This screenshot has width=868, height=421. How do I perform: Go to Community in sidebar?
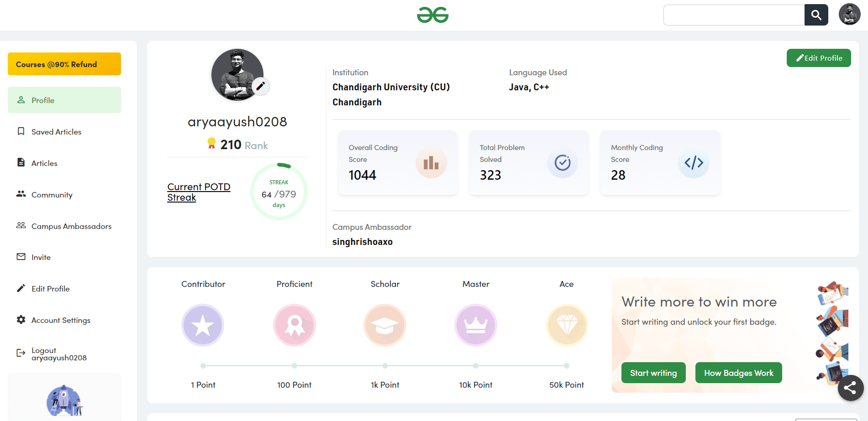[52, 195]
